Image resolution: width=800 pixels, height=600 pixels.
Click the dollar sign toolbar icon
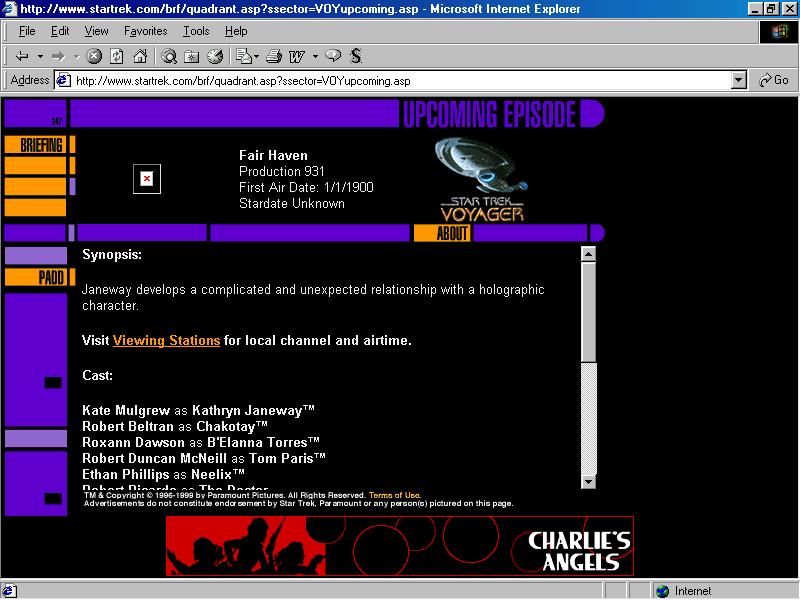click(x=356, y=56)
